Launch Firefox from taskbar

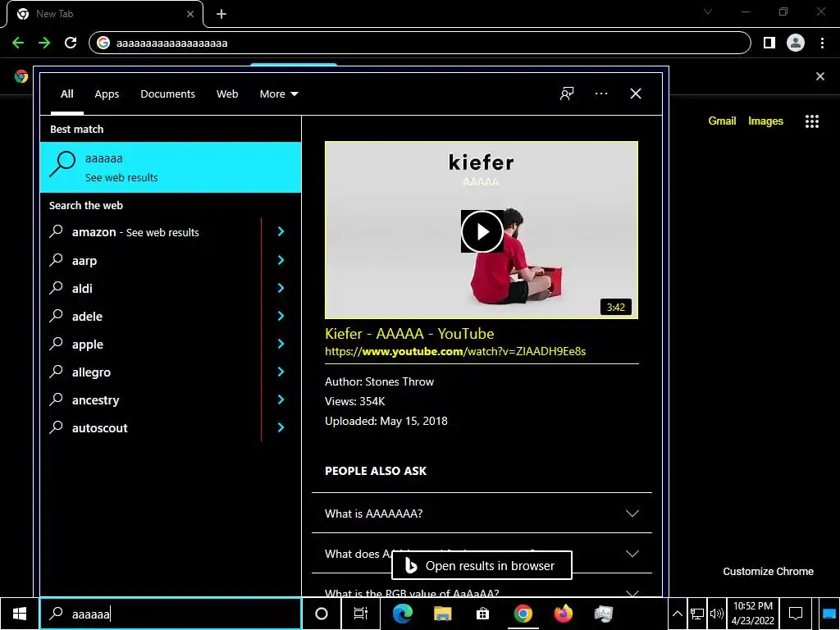[x=563, y=614]
